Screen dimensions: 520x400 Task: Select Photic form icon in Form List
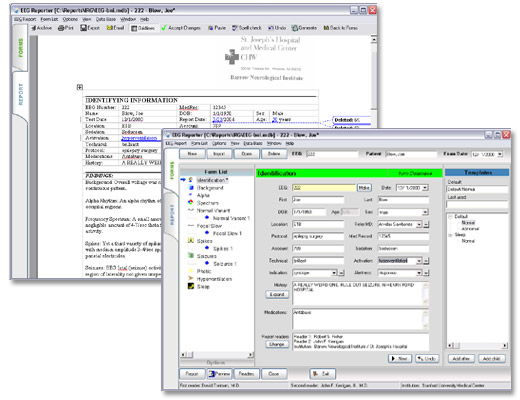coord(191,271)
